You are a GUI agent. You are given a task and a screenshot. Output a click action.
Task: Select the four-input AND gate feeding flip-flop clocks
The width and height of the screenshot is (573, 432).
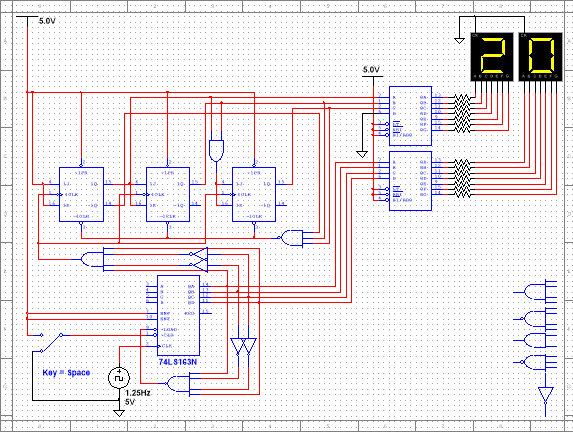click(93, 259)
